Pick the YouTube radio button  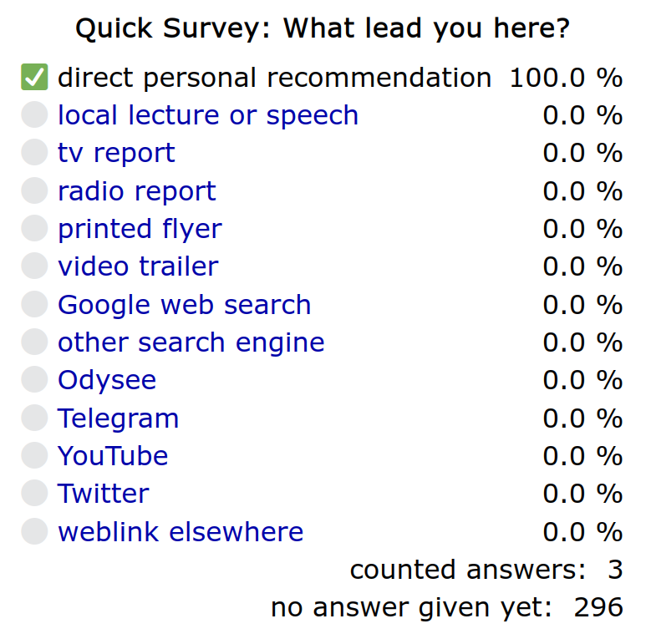[34, 456]
